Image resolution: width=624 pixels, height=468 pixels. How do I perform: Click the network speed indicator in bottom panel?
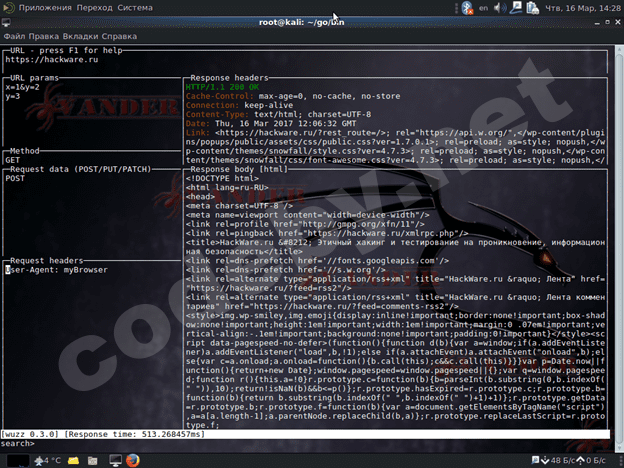pyautogui.click(x=572, y=460)
